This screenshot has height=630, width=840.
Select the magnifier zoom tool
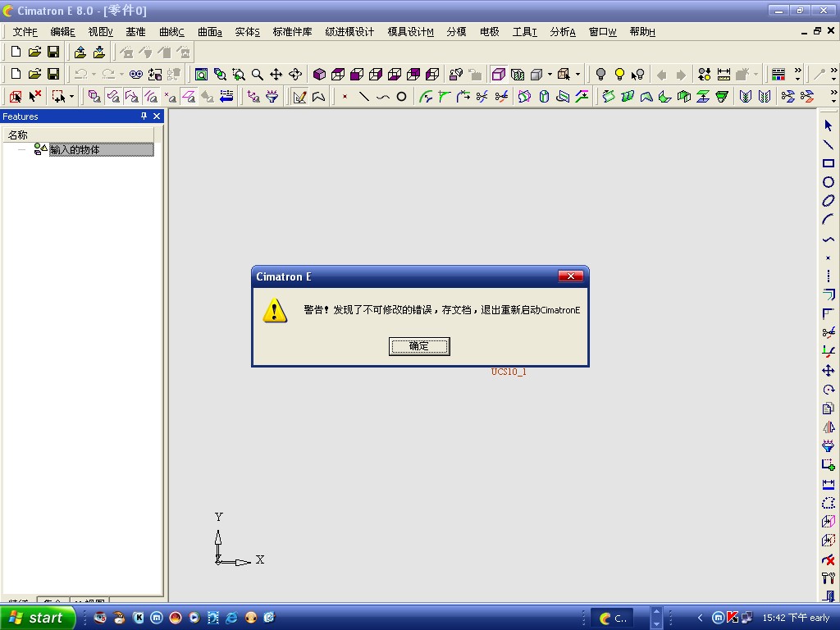click(x=258, y=74)
